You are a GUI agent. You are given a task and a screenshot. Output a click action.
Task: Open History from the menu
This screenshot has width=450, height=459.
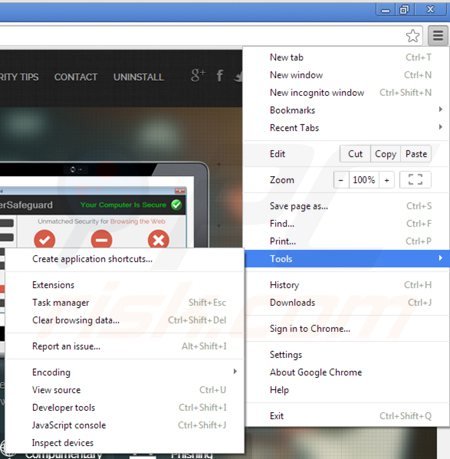point(347,285)
